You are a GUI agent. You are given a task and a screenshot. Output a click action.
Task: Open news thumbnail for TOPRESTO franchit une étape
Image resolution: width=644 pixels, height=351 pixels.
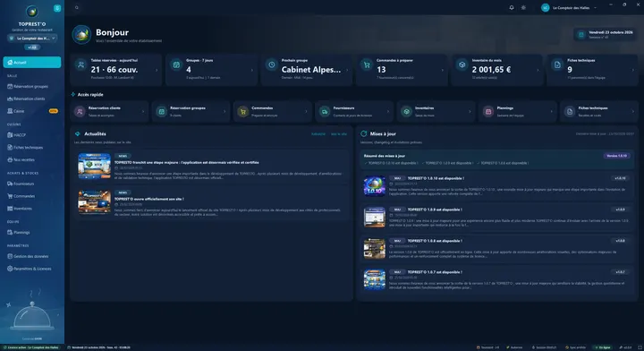coord(95,166)
